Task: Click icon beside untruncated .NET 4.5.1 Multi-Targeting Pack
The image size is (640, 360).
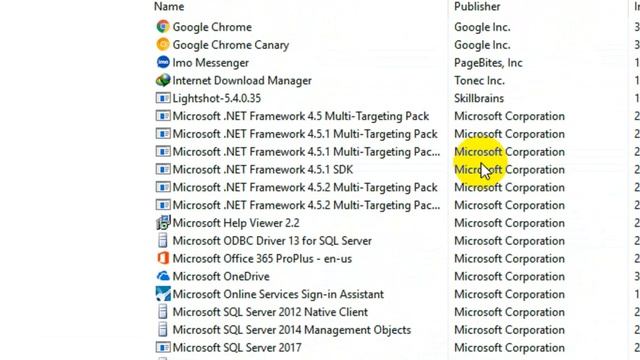Action: (163, 133)
